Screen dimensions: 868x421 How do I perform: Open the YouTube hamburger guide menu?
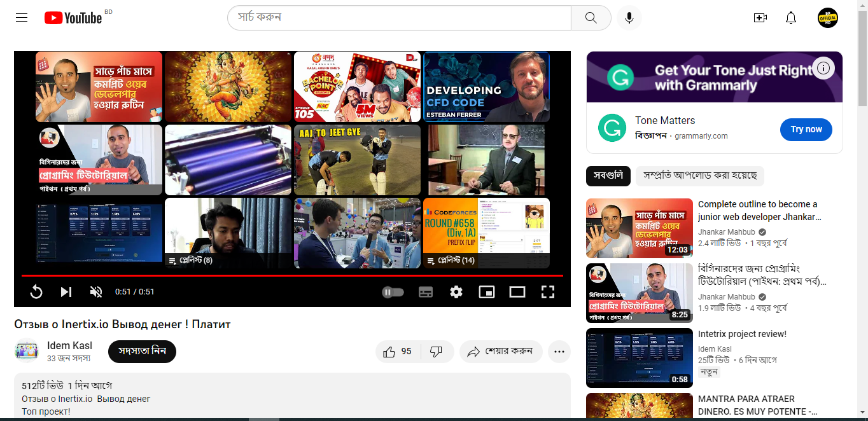[x=22, y=18]
